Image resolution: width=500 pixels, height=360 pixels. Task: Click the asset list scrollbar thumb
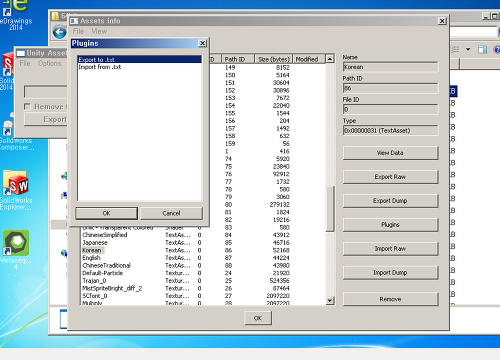pyautogui.click(x=330, y=208)
